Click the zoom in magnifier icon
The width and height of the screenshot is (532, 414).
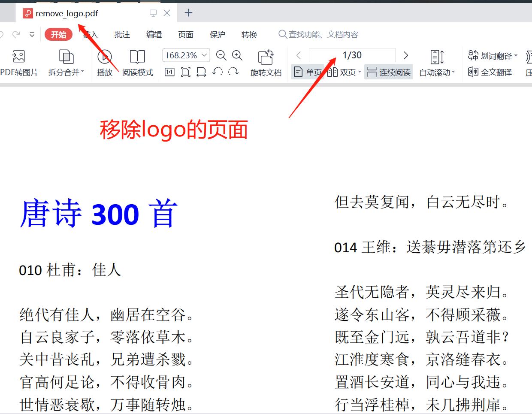tap(237, 55)
